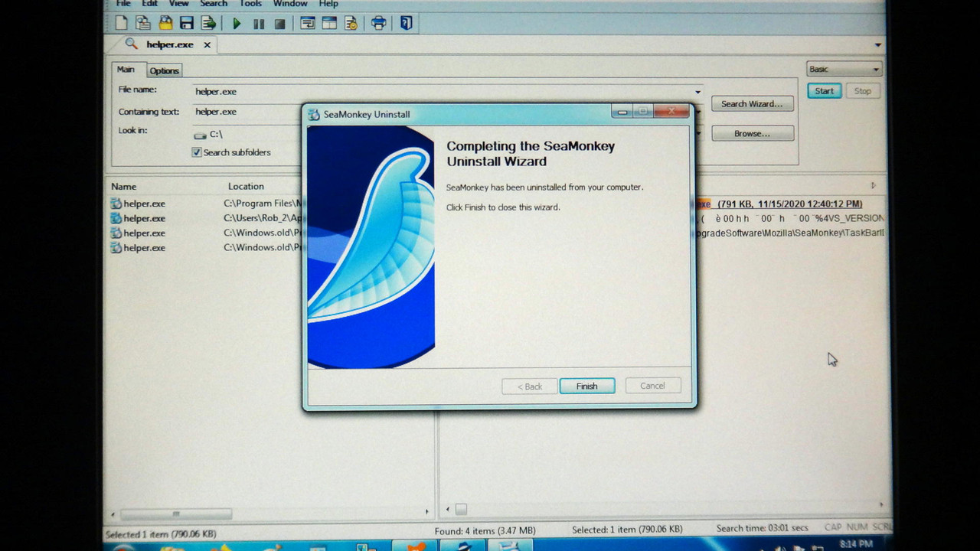Open saved search using yellow folder icon
The width and height of the screenshot is (980, 551).
click(x=165, y=23)
